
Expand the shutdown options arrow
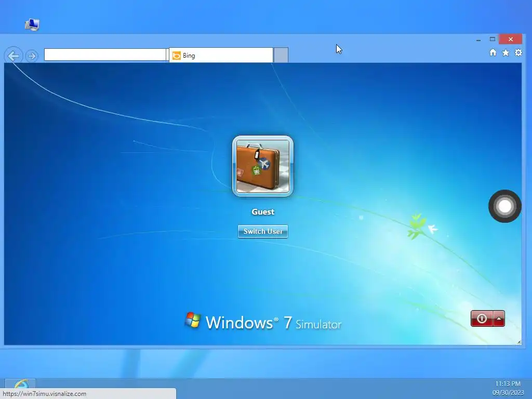(x=499, y=318)
